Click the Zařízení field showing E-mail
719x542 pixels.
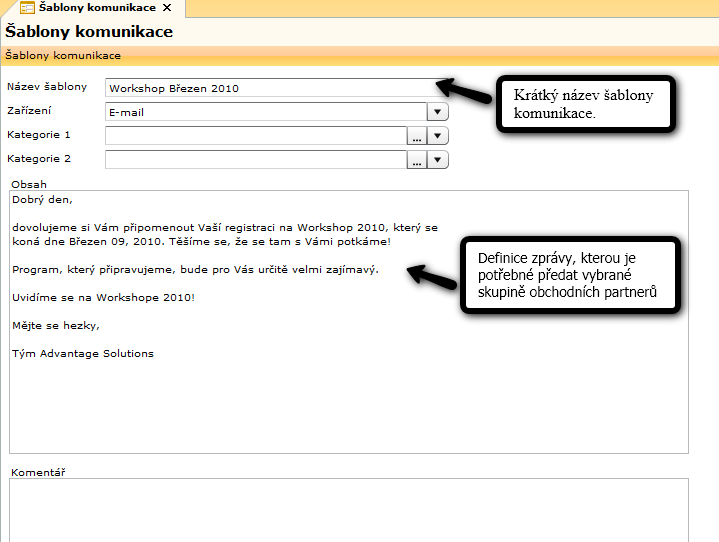click(265, 112)
